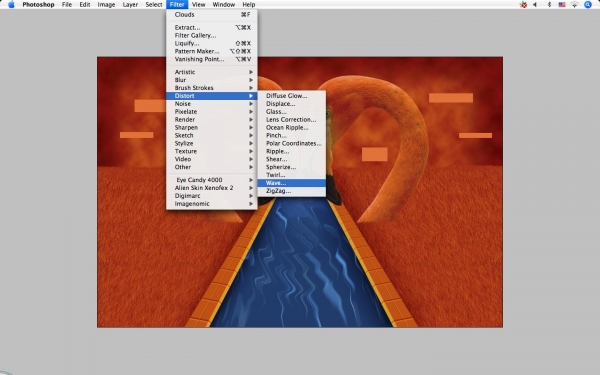Open the Image menu
Viewport: 600px width, 375px height.
pos(106,5)
